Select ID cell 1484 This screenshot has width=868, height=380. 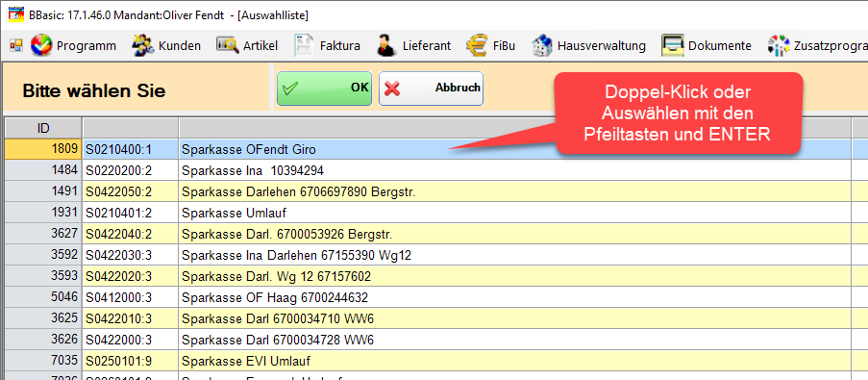[x=43, y=170]
